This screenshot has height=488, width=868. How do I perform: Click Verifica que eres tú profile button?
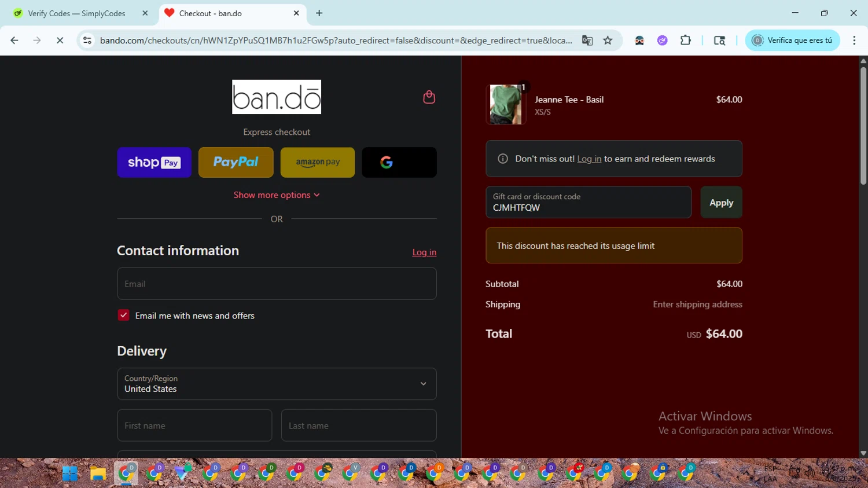click(792, 41)
